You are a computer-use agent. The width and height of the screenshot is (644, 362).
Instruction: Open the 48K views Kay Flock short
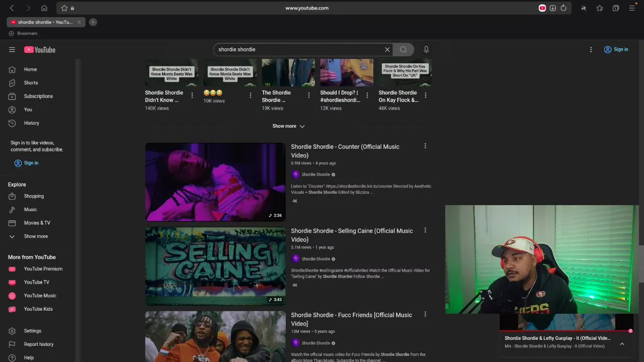coord(405,85)
